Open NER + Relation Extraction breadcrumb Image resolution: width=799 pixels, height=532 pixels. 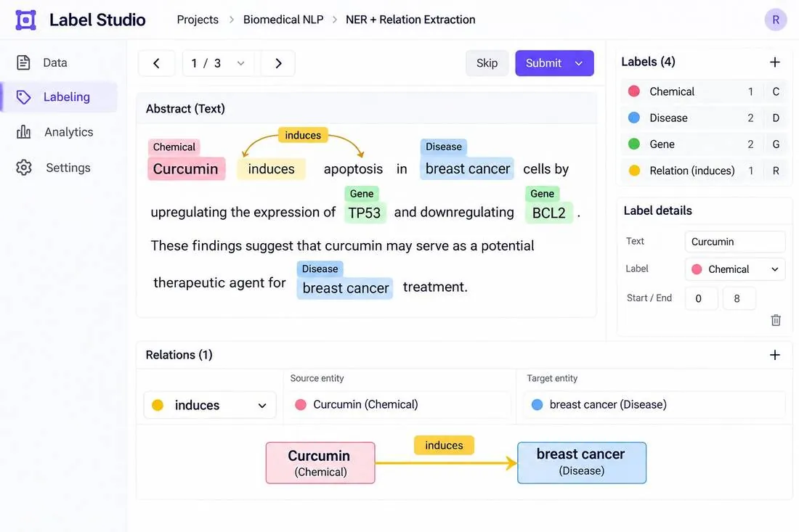coord(410,20)
